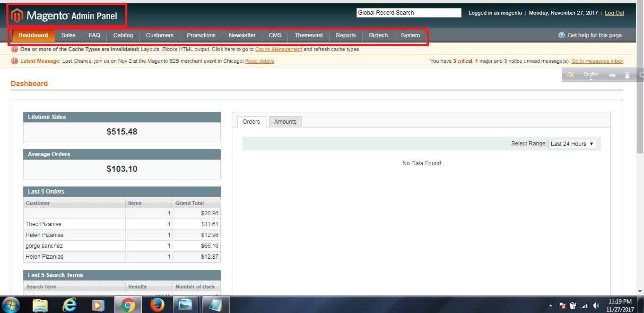Screen dimensions: 644x313
Task: Open the Themevast menu
Action: pyautogui.click(x=309, y=35)
